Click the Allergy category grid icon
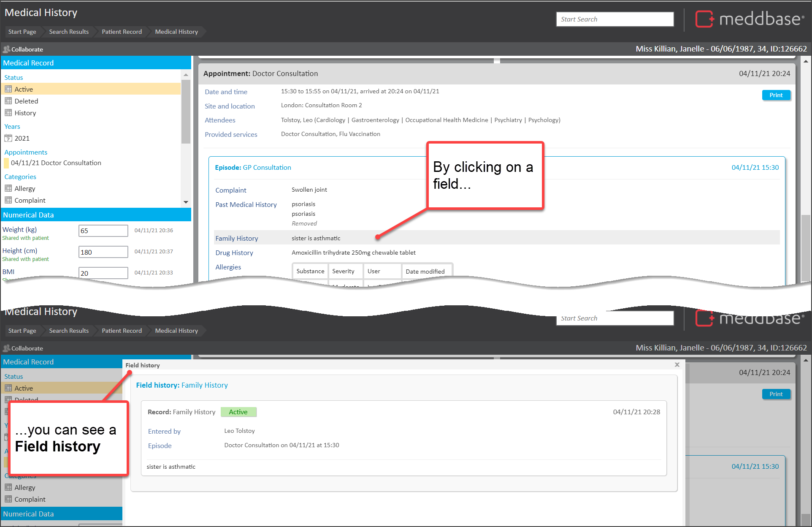 [x=8, y=188]
